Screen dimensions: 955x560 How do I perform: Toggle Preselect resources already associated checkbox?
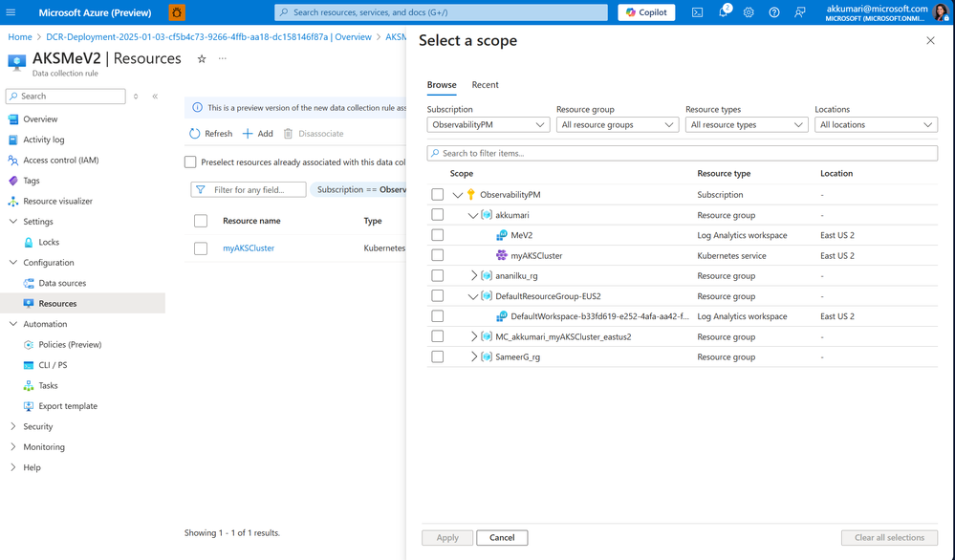pos(190,162)
